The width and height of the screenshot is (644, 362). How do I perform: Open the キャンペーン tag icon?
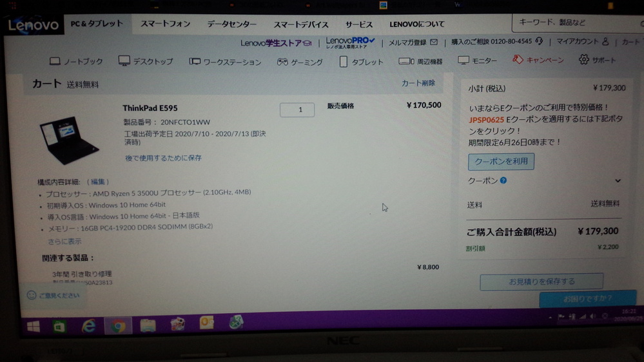518,59
